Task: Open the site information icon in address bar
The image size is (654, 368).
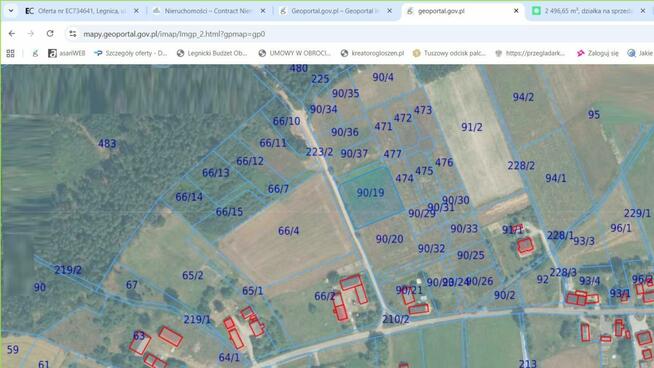Action: coord(73,34)
